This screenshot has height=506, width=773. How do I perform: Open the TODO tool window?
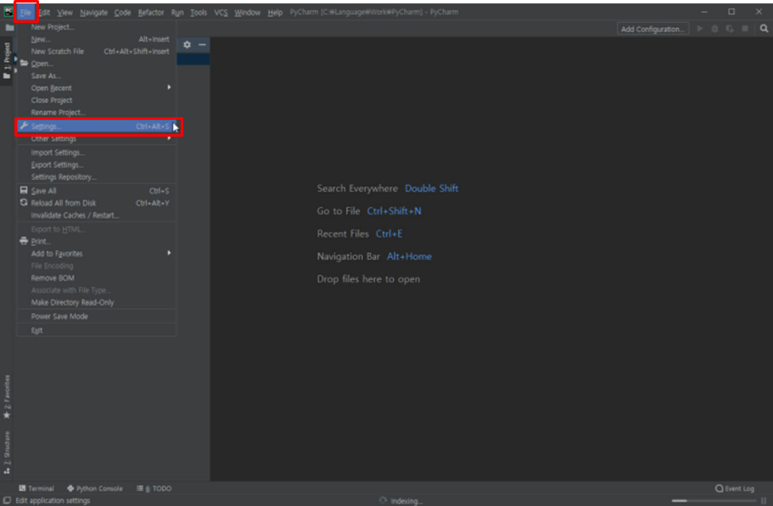click(x=154, y=488)
